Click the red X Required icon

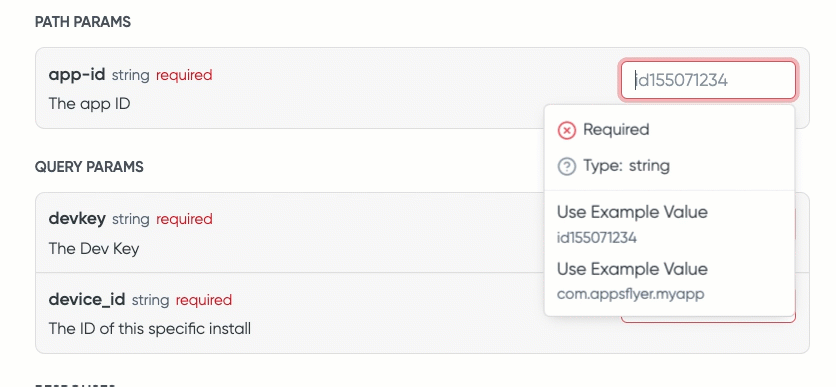click(x=566, y=130)
